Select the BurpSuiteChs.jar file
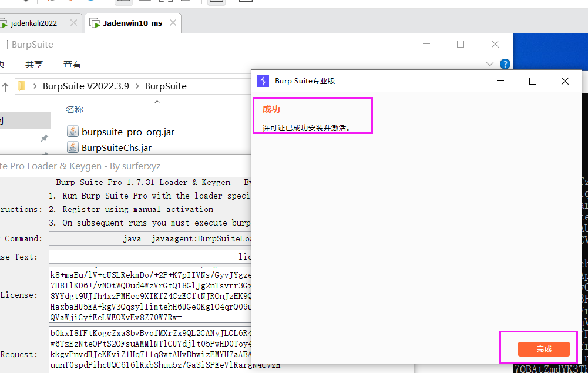This screenshot has height=373, width=588. [x=117, y=147]
